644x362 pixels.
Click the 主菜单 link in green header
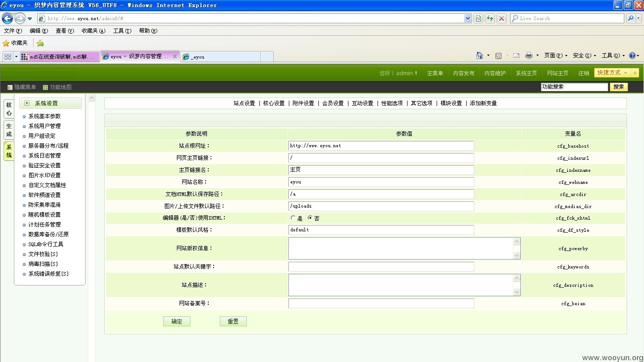pyautogui.click(x=435, y=73)
